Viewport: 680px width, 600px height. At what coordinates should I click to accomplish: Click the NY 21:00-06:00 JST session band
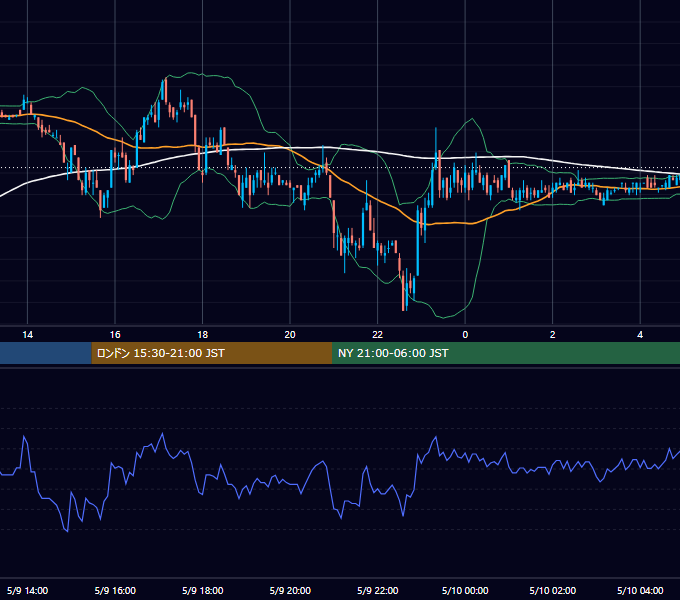(506, 353)
